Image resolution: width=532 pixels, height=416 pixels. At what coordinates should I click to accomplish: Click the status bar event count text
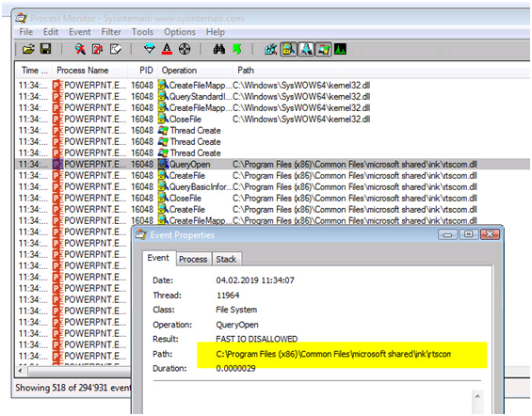point(73,388)
